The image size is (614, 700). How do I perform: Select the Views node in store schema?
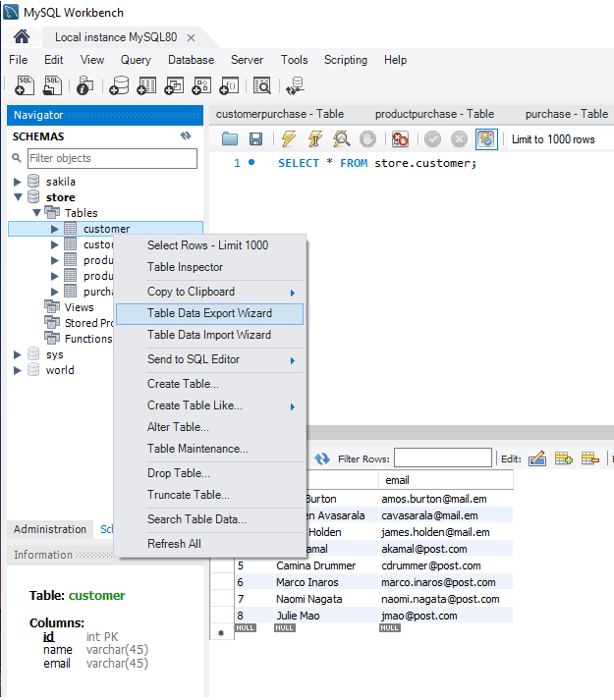(x=79, y=307)
